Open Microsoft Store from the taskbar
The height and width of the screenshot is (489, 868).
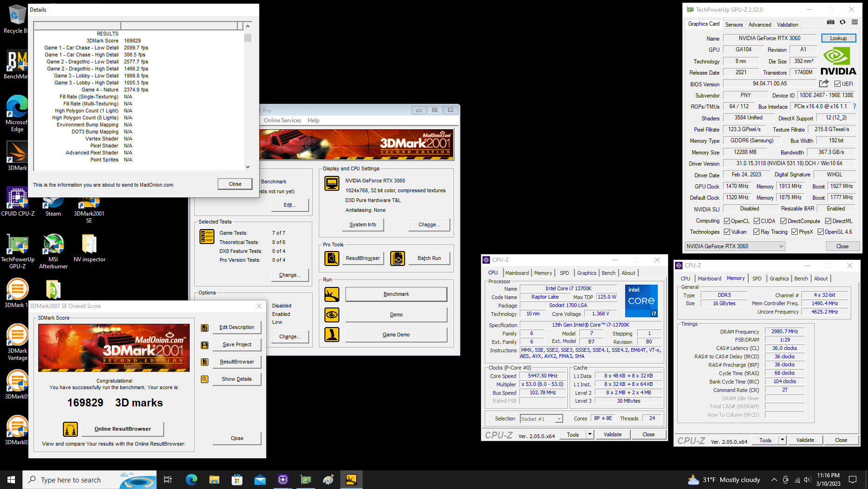point(237,480)
